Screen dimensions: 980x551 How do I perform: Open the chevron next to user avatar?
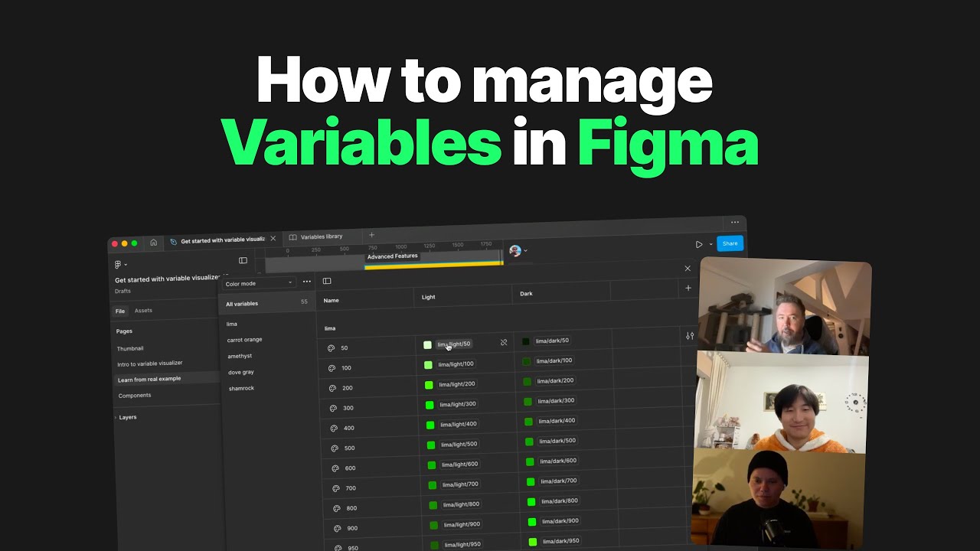(x=525, y=250)
